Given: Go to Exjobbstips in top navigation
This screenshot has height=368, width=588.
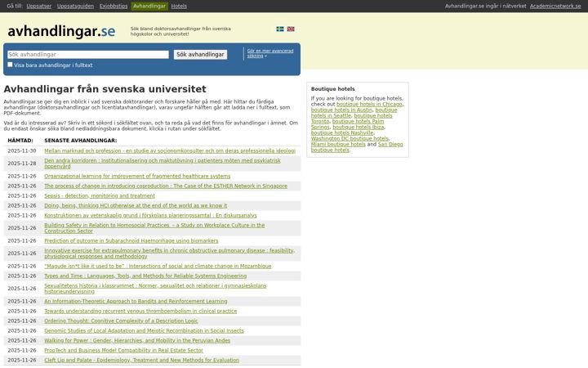Looking at the screenshot, I should (x=114, y=6).
